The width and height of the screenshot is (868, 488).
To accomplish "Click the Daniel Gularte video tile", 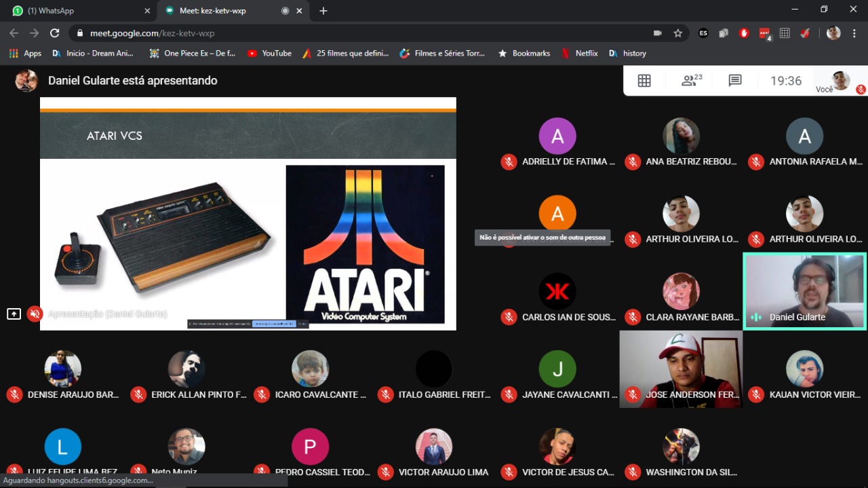I will [x=804, y=291].
